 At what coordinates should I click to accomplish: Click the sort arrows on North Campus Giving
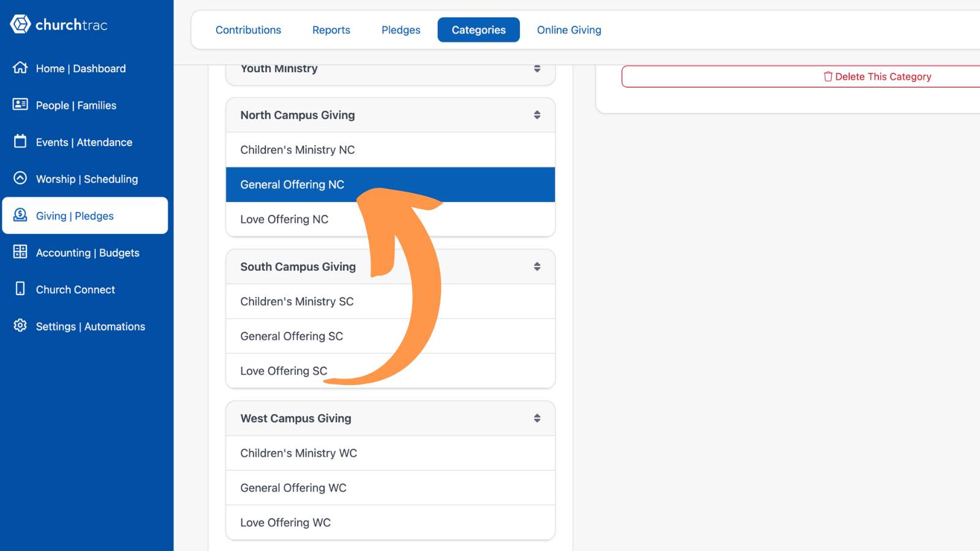tap(537, 115)
